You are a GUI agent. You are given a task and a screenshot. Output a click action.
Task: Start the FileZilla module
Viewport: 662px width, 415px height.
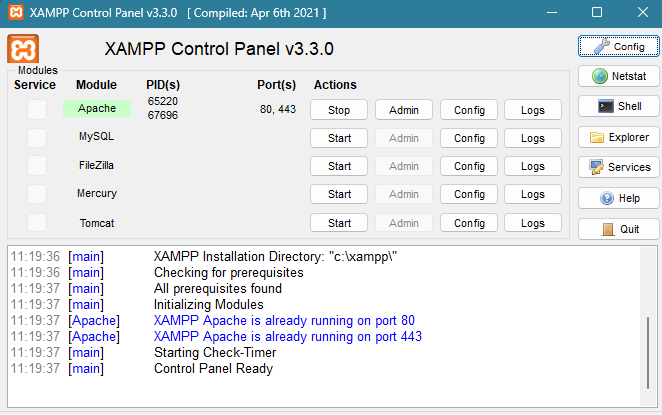(x=339, y=166)
